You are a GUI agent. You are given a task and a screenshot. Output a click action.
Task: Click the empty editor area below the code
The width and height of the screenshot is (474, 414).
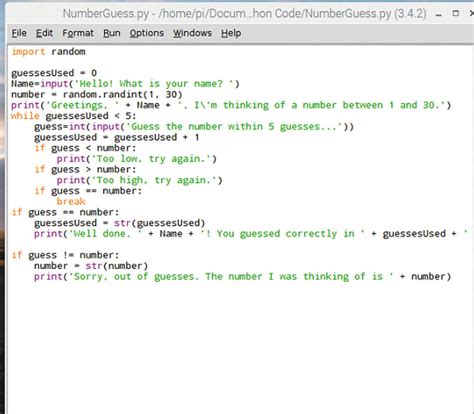pos(240,347)
